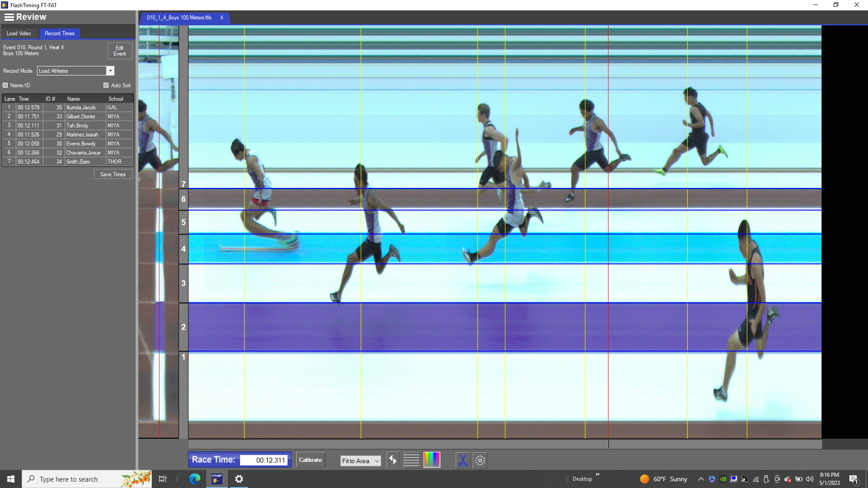868x488 pixels.
Task: Select the lane 2 row Gilbert,Dionte
Action: coord(68,117)
